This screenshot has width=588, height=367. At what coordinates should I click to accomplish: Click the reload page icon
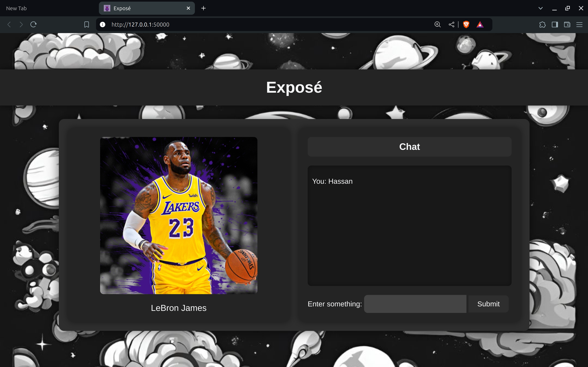point(34,24)
